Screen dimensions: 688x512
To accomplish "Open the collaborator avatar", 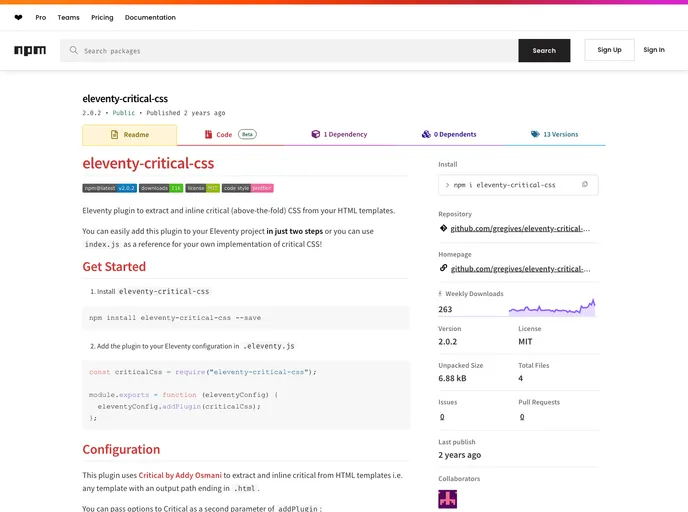I will [448, 499].
